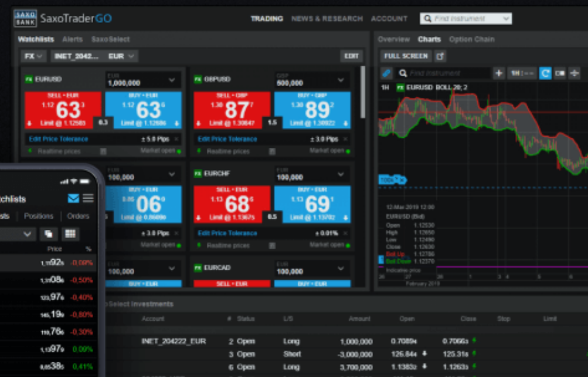This screenshot has height=377, width=588.
Task: Click the chart link instrument icon
Action: point(386,73)
